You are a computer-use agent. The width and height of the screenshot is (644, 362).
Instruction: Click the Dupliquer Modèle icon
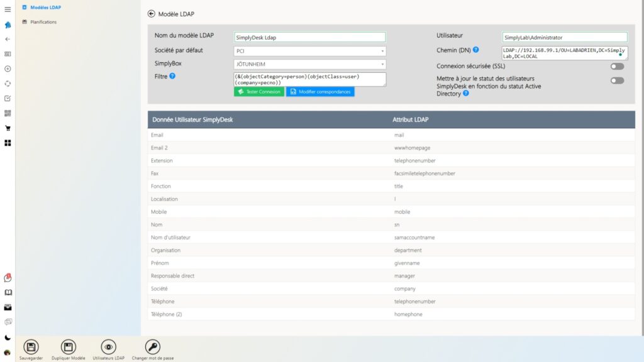pyautogui.click(x=68, y=347)
